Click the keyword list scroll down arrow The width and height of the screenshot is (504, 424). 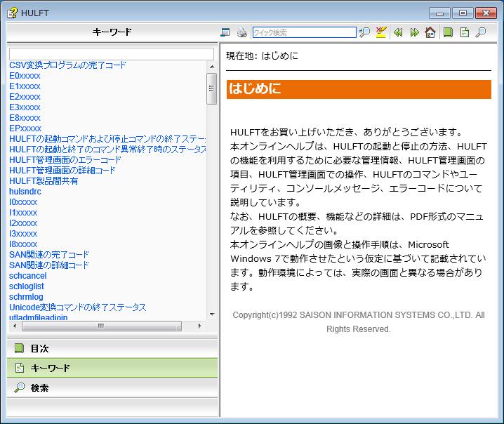[x=212, y=314]
